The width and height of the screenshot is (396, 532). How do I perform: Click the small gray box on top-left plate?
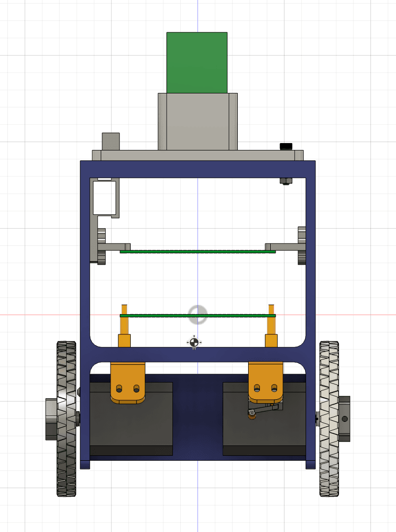111,141
